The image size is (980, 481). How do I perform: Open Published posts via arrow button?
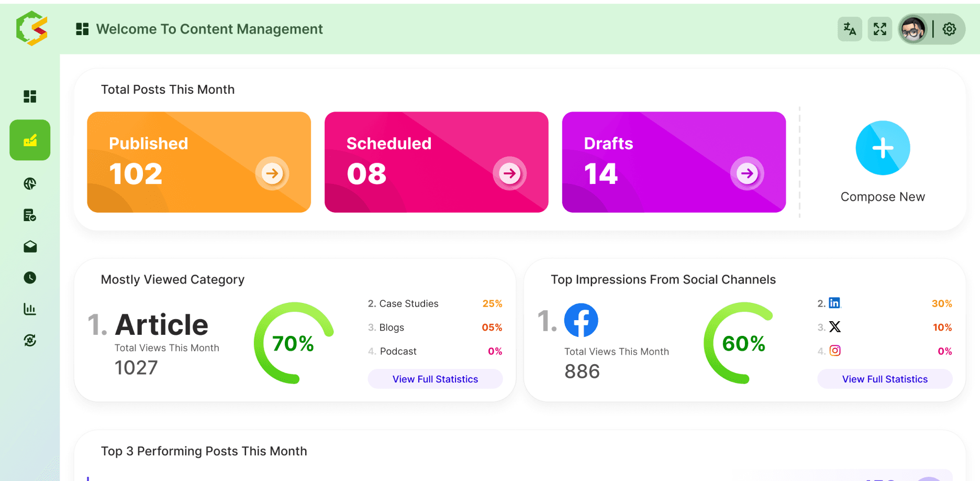[x=272, y=173]
